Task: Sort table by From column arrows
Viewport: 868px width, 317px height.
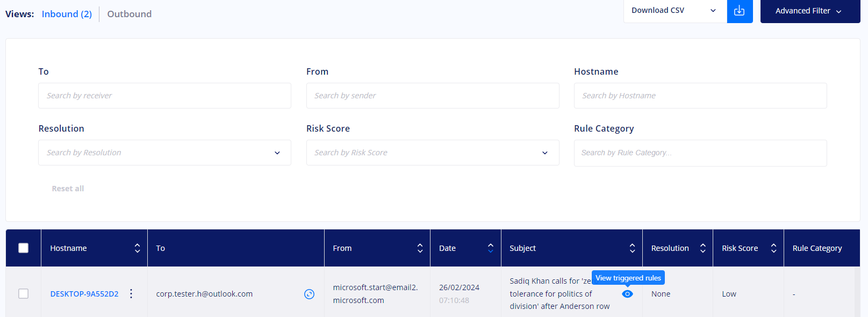Action: [x=420, y=248]
